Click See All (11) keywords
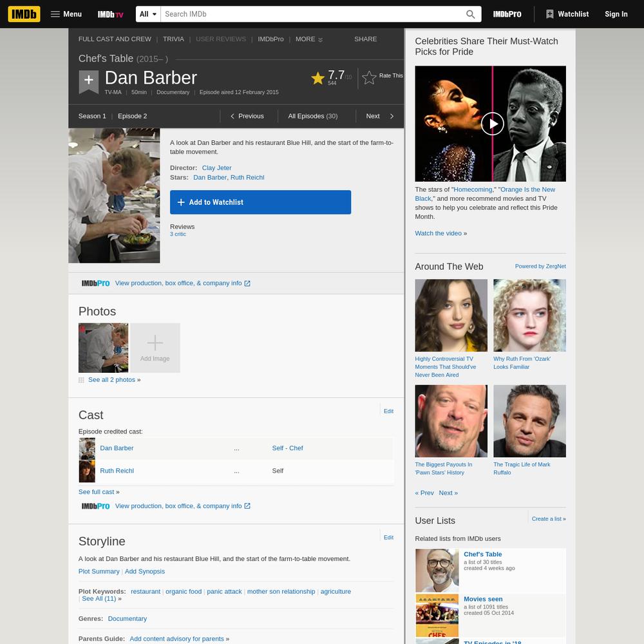The width and height of the screenshot is (644, 644). point(99,599)
